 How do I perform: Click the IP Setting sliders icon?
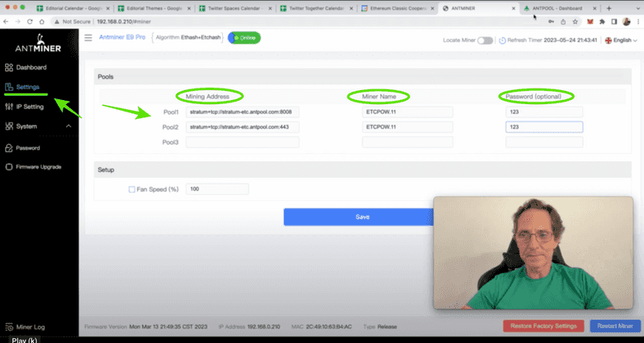tap(8, 107)
